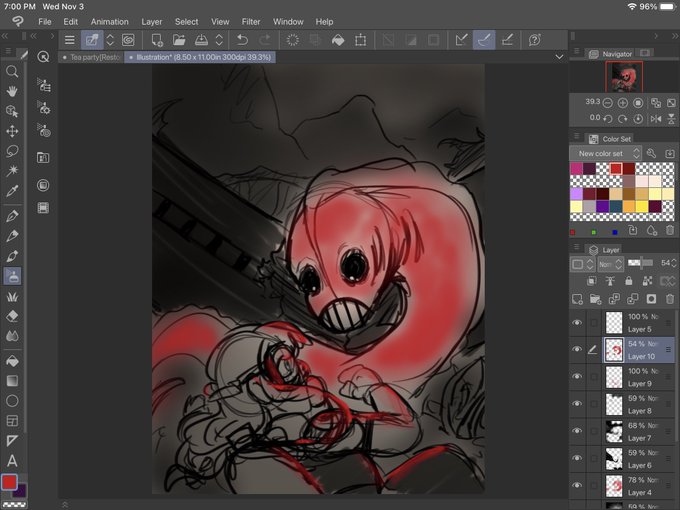Click the Undo arrow in command bar
The height and width of the screenshot is (510, 680).
pos(242,40)
